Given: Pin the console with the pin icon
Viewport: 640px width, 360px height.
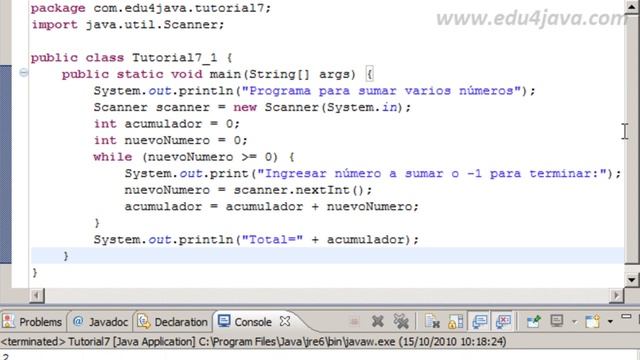Looking at the screenshot, I should 533,322.
